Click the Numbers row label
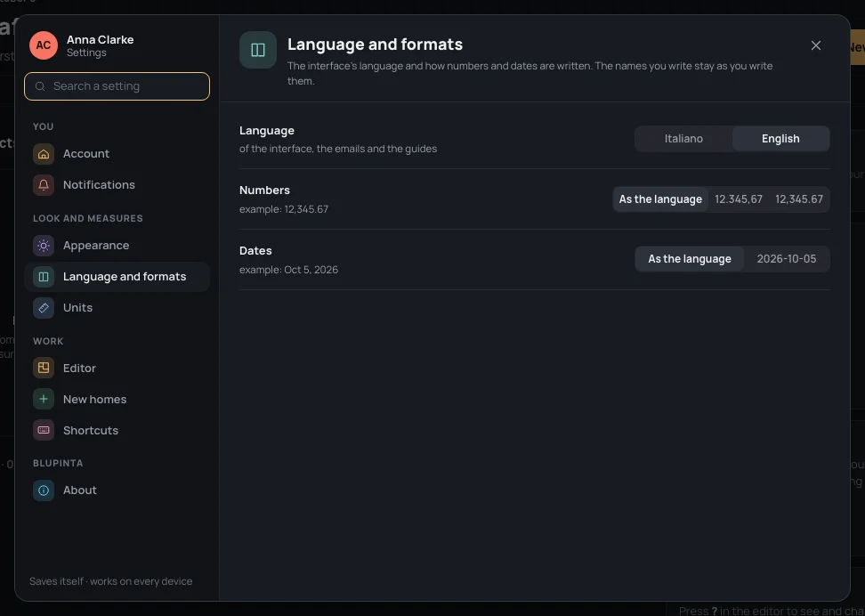Image resolution: width=865 pixels, height=616 pixels. pyautogui.click(x=265, y=190)
